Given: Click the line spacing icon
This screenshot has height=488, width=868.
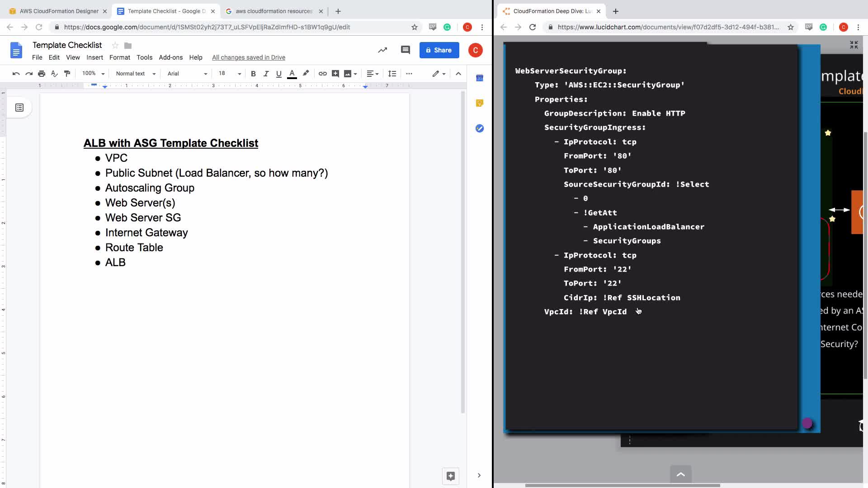Looking at the screenshot, I should click(x=392, y=74).
